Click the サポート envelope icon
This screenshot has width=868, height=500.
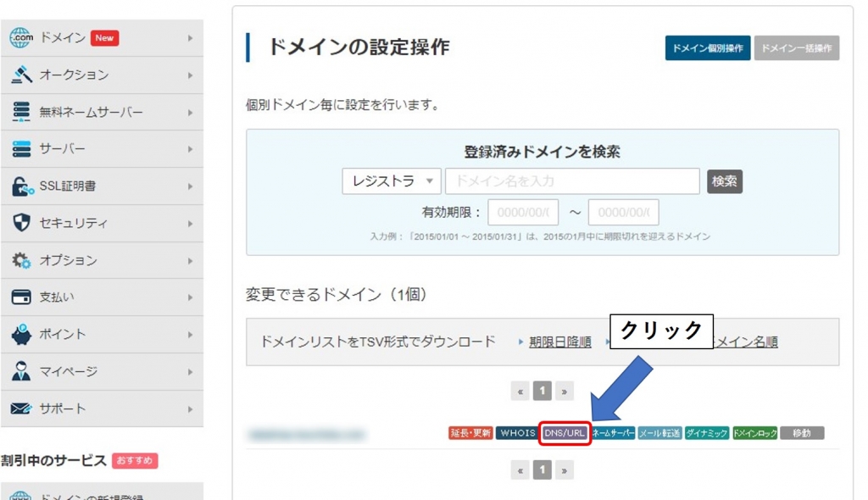[x=21, y=408]
